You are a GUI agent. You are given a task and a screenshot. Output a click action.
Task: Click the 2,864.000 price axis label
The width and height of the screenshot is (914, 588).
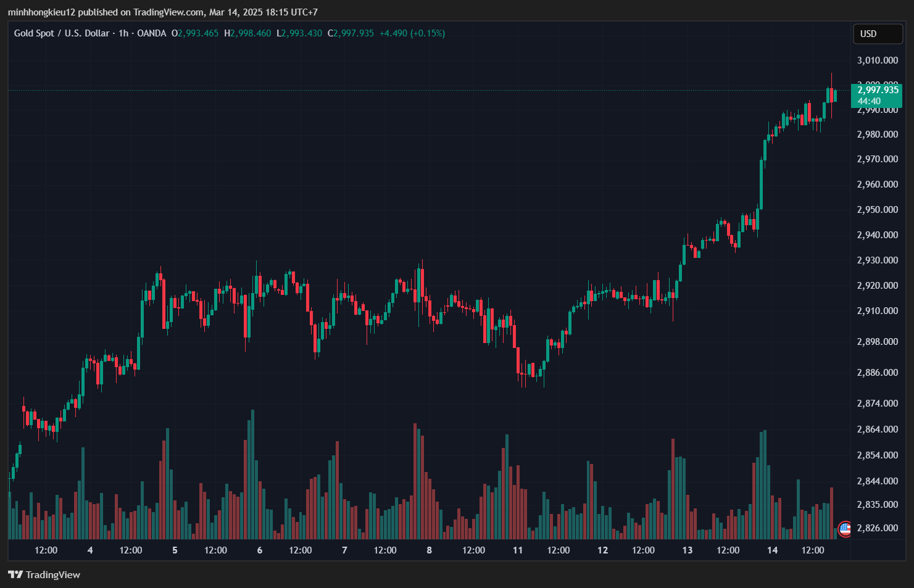click(877, 429)
